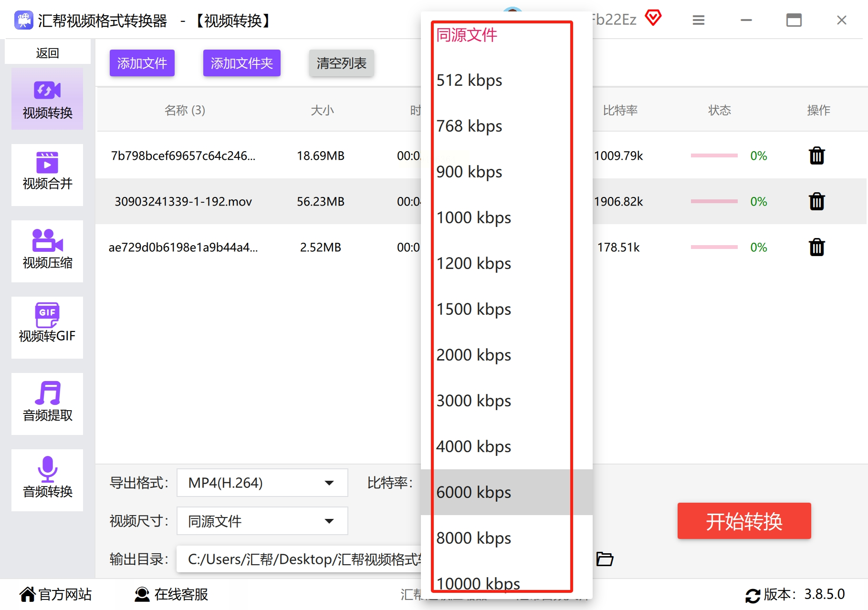
Task: Browse output folder with folder icon
Action: [605, 558]
